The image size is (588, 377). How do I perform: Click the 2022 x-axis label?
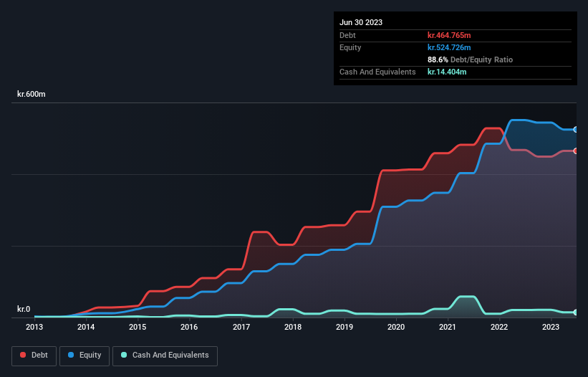[x=499, y=327]
